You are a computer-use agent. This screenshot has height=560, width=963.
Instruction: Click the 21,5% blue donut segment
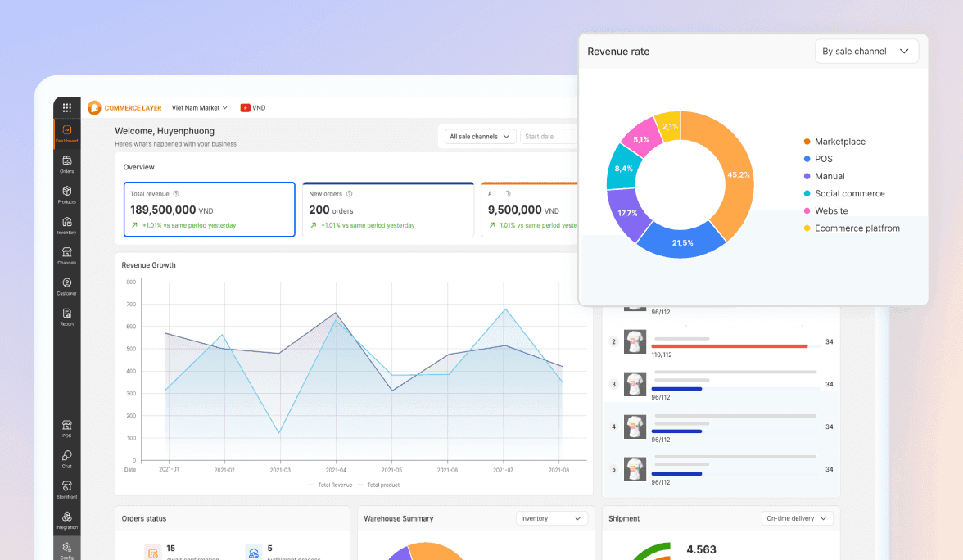click(x=682, y=242)
